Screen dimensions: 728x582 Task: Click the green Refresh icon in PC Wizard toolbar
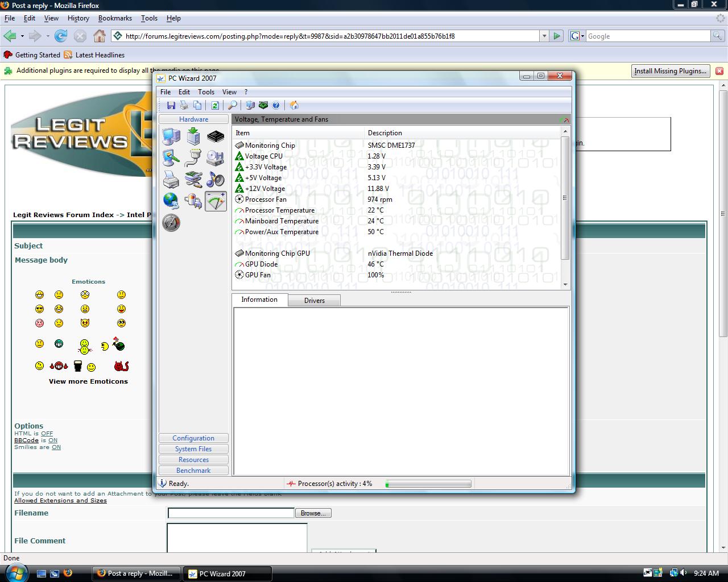click(215, 105)
